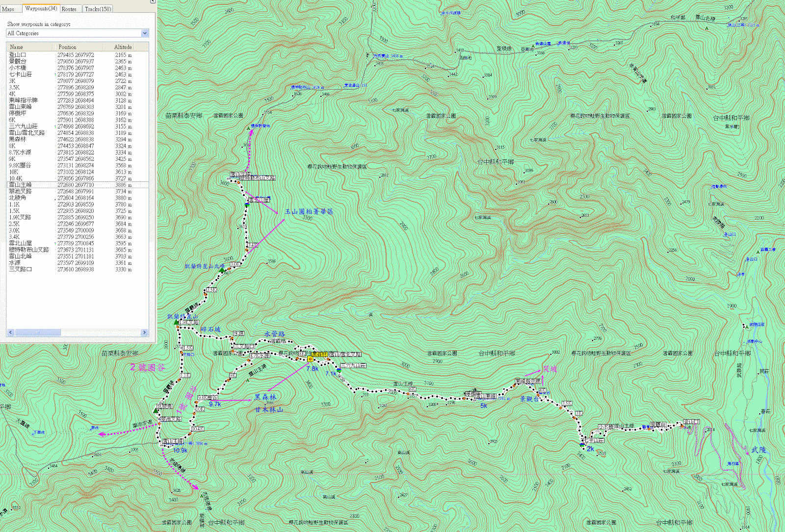Click the 七卡山莊 waypoint label on the map
This screenshot has width=785, height=532.
coord(594,441)
